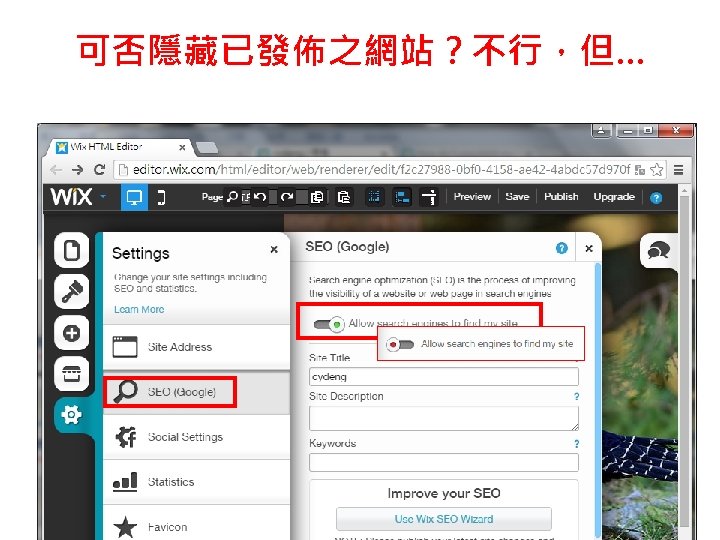Select SEO (Google) settings item
The image size is (720, 540).
pyautogui.click(x=197, y=392)
